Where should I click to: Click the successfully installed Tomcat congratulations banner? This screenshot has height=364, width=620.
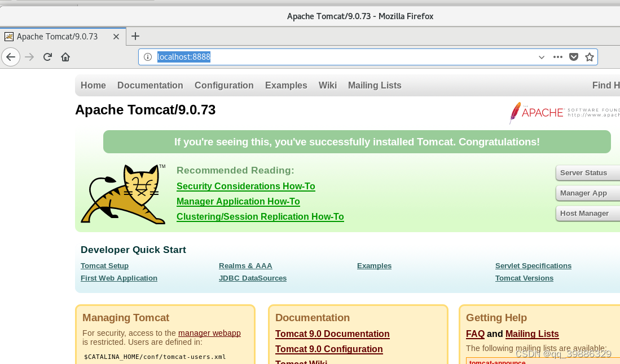(x=357, y=142)
